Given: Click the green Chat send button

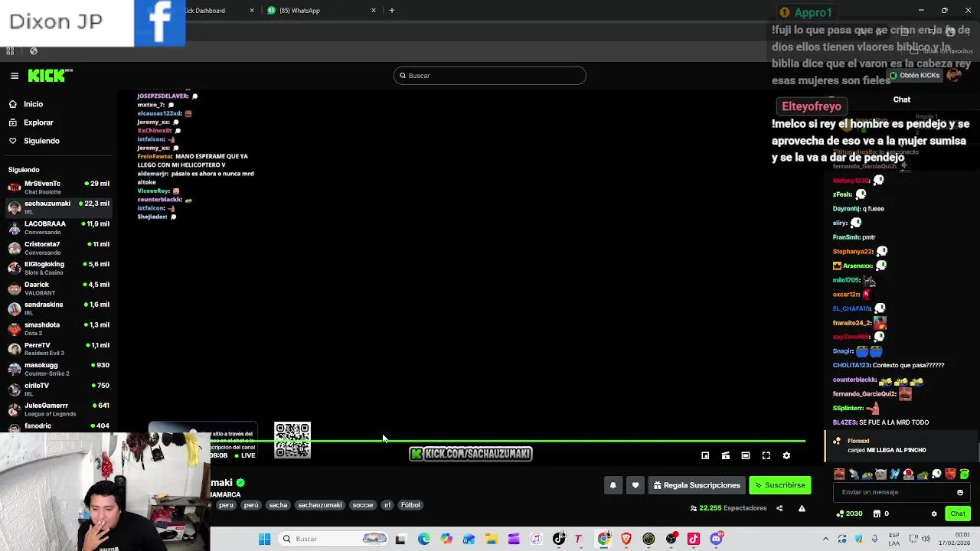Looking at the screenshot, I should pos(958,514).
